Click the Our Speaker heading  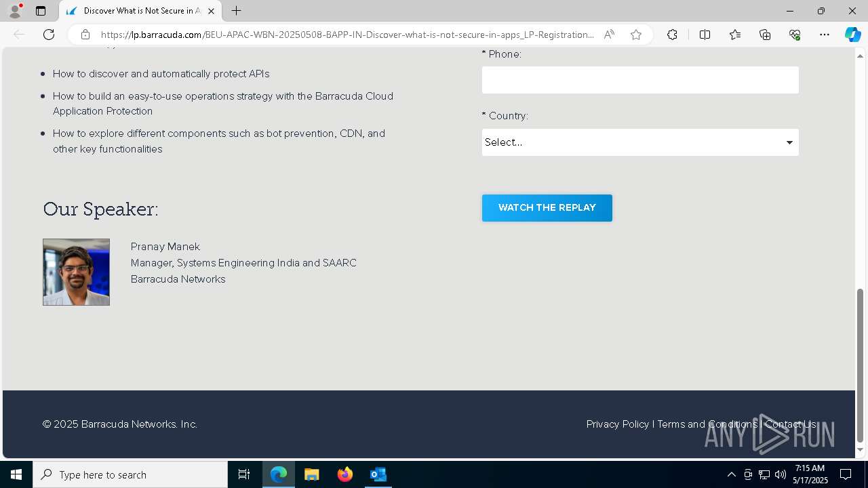100,209
